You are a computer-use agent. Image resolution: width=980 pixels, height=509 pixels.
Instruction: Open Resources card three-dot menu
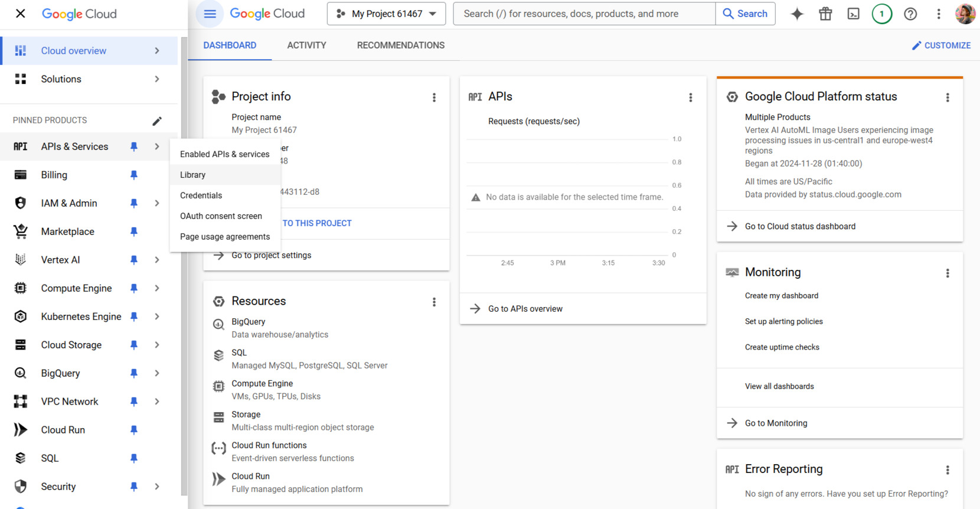pos(434,302)
